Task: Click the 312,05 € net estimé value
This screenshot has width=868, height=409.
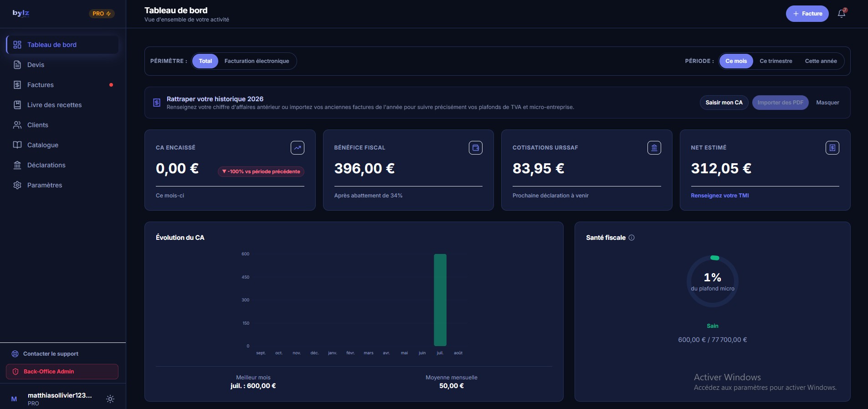Action: [x=721, y=169]
